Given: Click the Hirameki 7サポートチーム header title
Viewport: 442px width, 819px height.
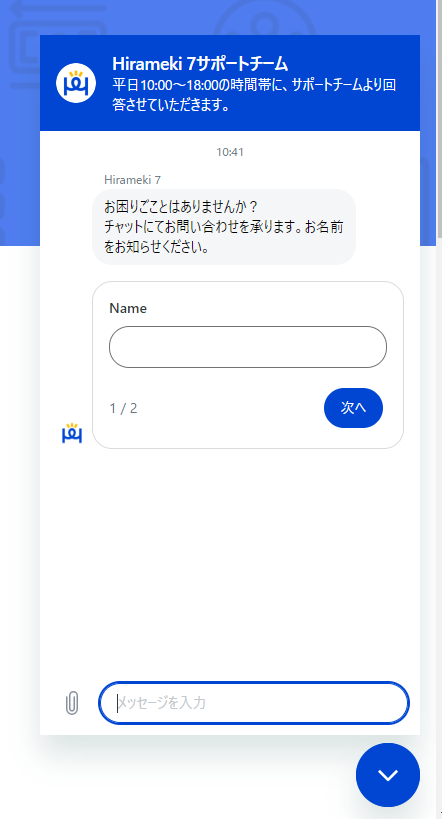Looking at the screenshot, I should point(200,64).
